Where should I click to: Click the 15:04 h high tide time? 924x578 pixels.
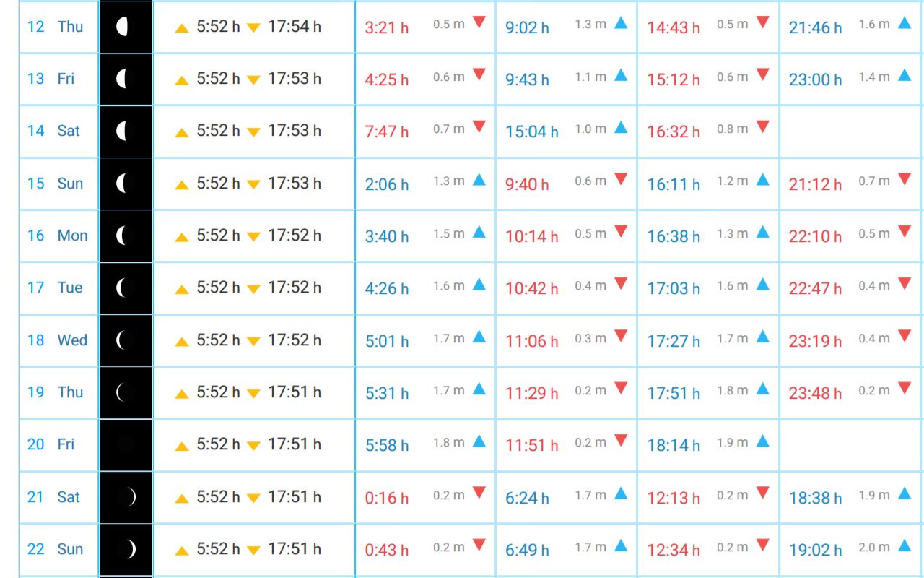click(532, 131)
